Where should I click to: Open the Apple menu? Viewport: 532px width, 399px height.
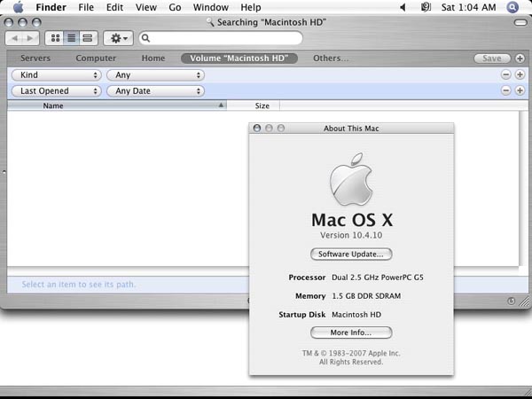point(18,7)
